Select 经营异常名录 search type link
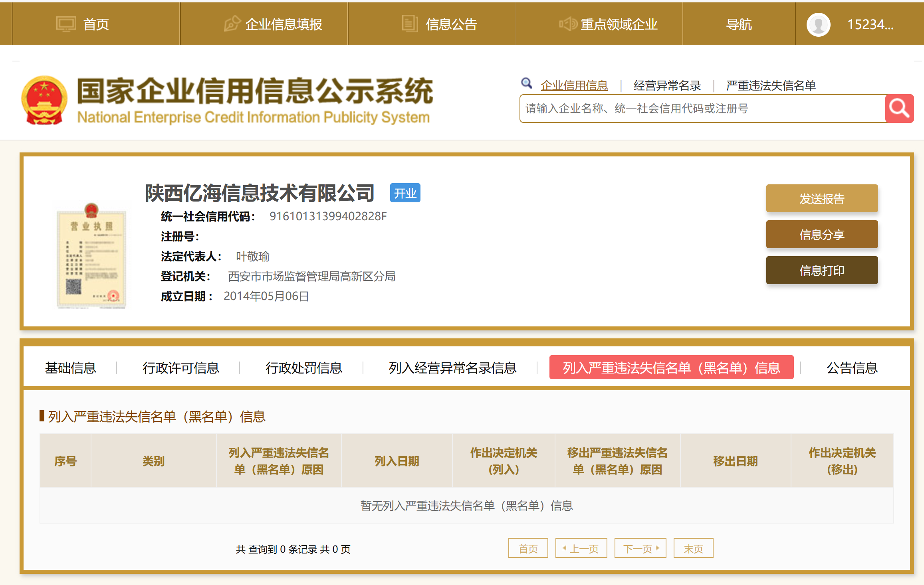Viewport: 924px width, 585px height. click(x=667, y=85)
